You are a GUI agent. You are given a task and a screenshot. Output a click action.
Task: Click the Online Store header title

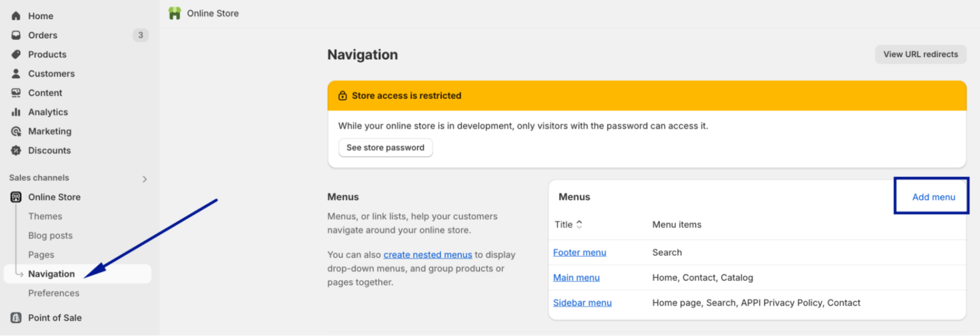click(x=212, y=13)
